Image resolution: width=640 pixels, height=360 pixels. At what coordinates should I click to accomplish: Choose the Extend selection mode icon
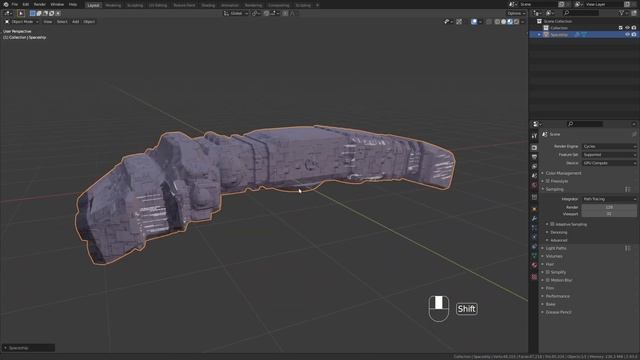click(39, 13)
